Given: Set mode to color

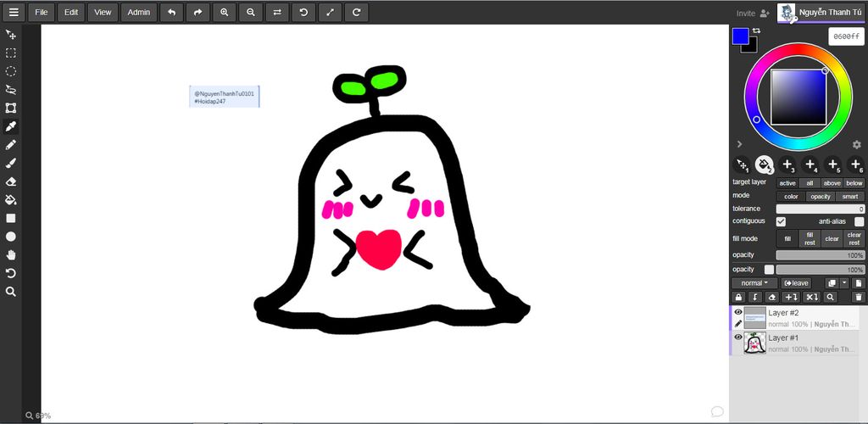Looking at the screenshot, I should click(x=791, y=197).
